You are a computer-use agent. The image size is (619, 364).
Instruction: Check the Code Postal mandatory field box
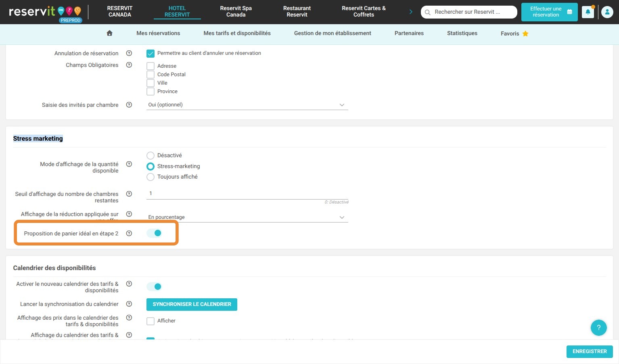point(151,75)
